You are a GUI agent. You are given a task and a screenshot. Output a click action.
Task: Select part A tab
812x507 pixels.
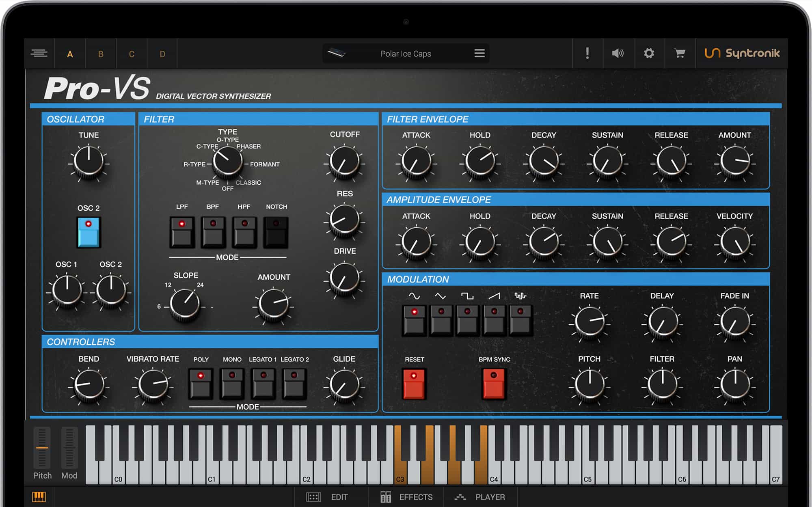[70, 54]
